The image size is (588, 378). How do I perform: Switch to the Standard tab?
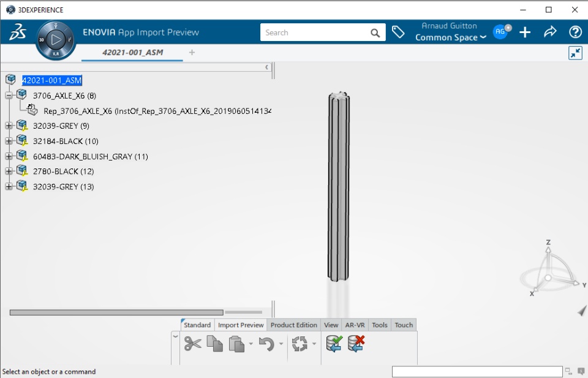(x=197, y=325)
